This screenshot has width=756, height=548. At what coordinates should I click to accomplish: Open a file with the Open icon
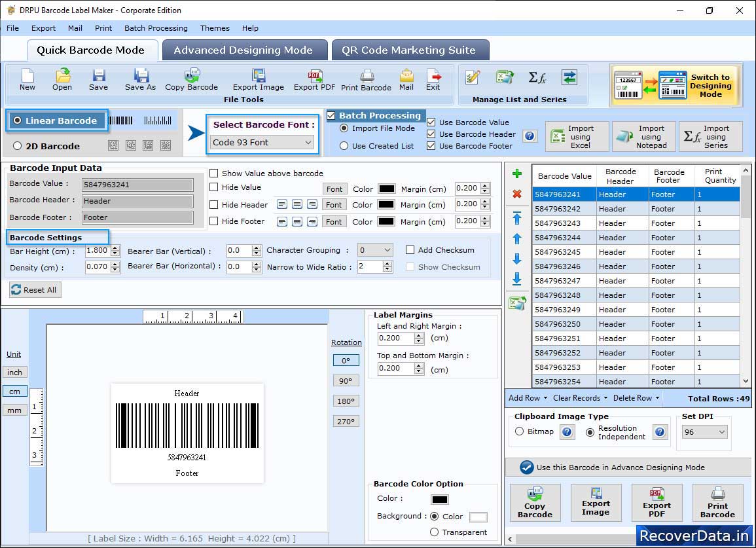click(62, 80)
